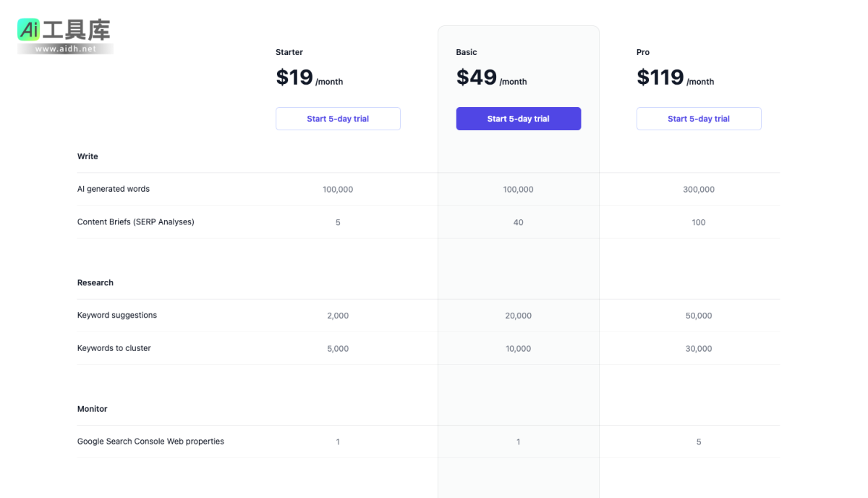Select the Basic plan heading
This screenshot has width=868, height=498.
coord(467,52)
